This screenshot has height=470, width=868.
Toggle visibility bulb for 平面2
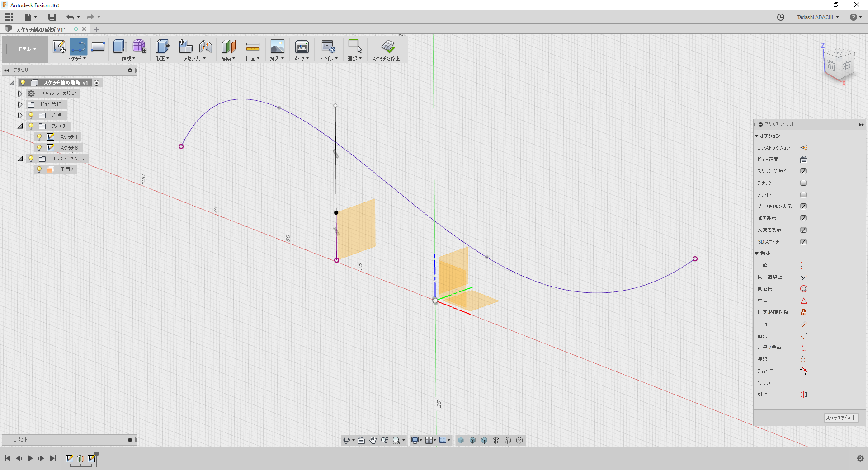tap(39, 169)
